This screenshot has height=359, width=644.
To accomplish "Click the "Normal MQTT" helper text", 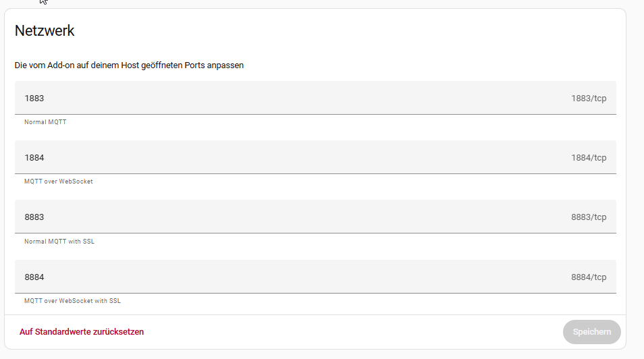I will click(x=45, y=122).
